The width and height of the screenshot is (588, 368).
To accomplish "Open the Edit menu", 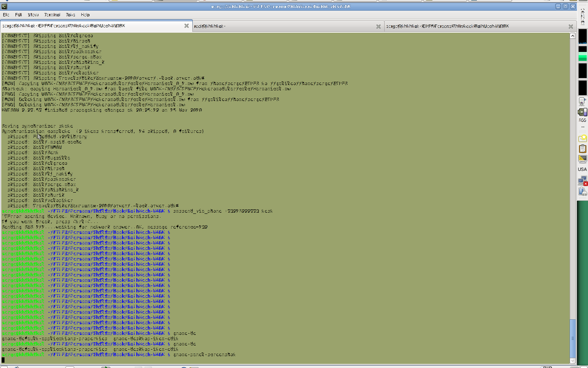I will (x=18, y=15).
